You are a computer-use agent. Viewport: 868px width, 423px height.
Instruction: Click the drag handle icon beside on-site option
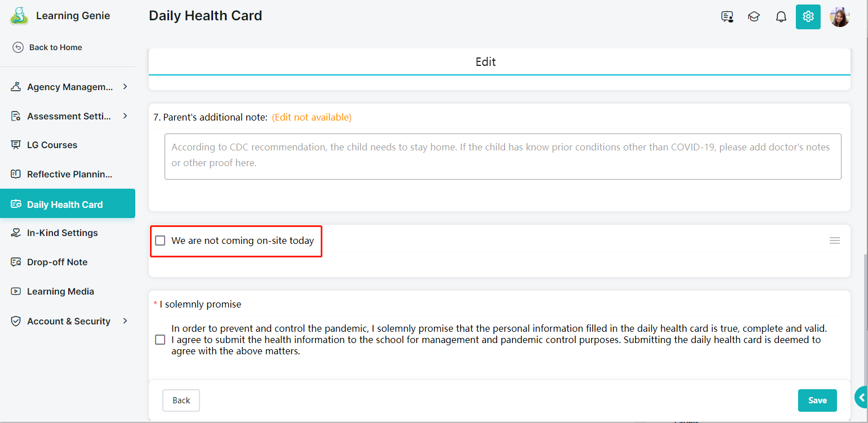[x=835, y=241]
